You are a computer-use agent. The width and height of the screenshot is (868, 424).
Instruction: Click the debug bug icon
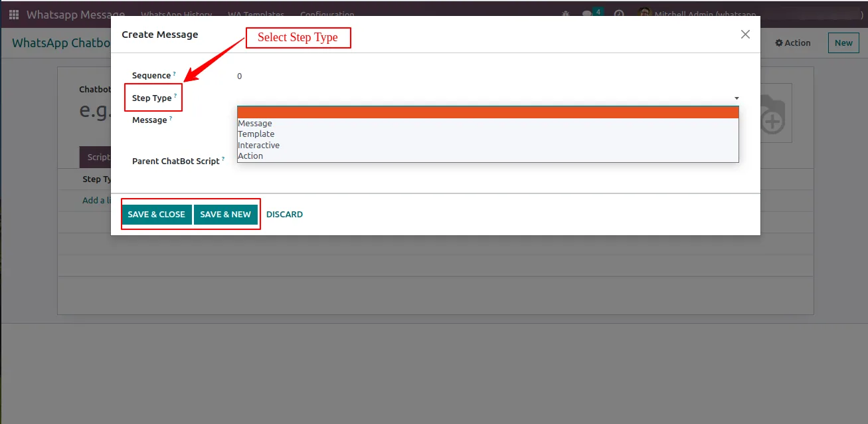[566, 14]
